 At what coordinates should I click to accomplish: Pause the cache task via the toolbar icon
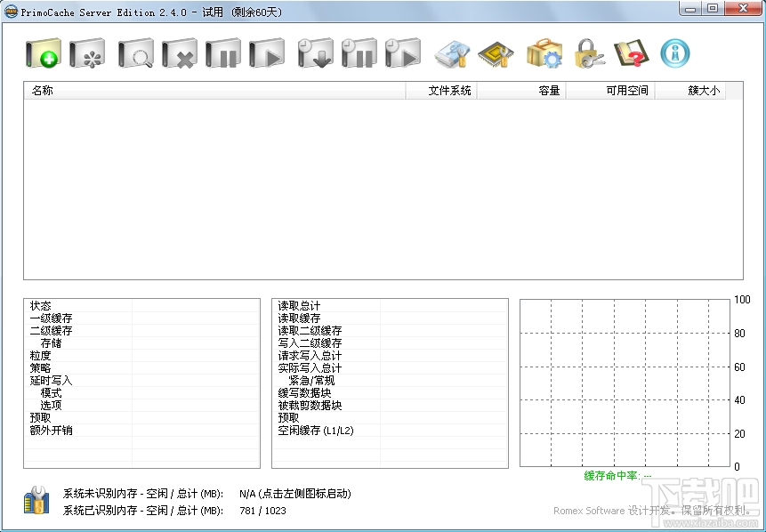point(223,52)
